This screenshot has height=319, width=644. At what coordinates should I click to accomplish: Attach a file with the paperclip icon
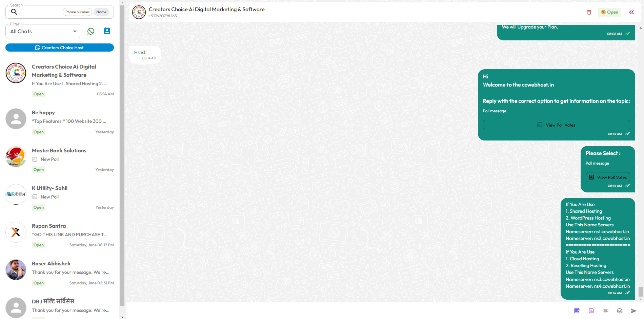click(605, 311)
